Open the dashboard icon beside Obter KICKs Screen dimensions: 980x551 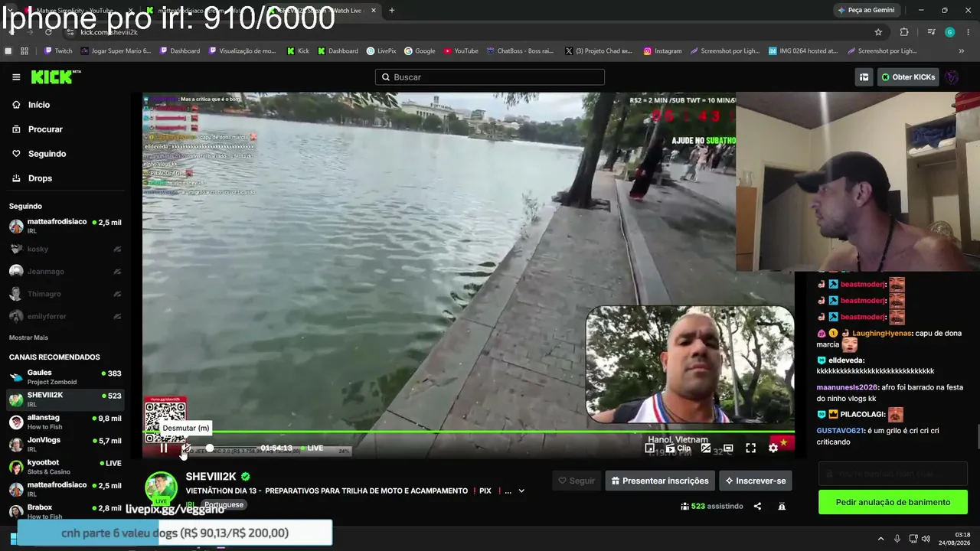tap(864, 77)
